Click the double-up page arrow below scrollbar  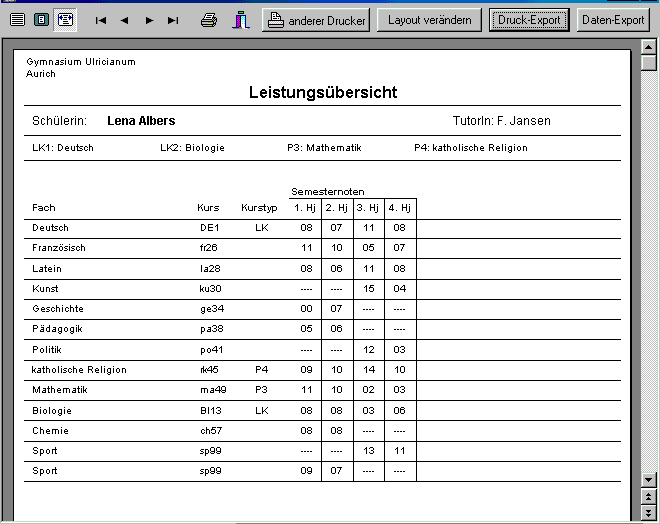(x=649, y=497)
